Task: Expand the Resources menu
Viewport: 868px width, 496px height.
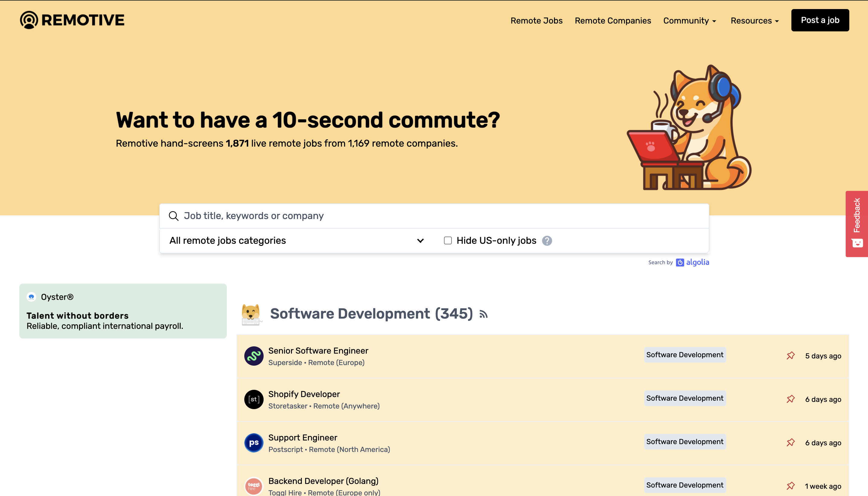Action: tap(755, 21)
